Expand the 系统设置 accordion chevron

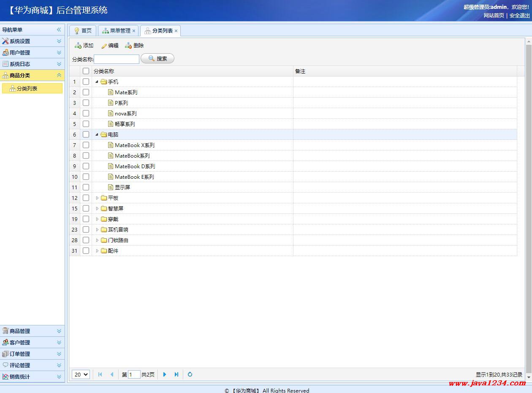(59, 41)
